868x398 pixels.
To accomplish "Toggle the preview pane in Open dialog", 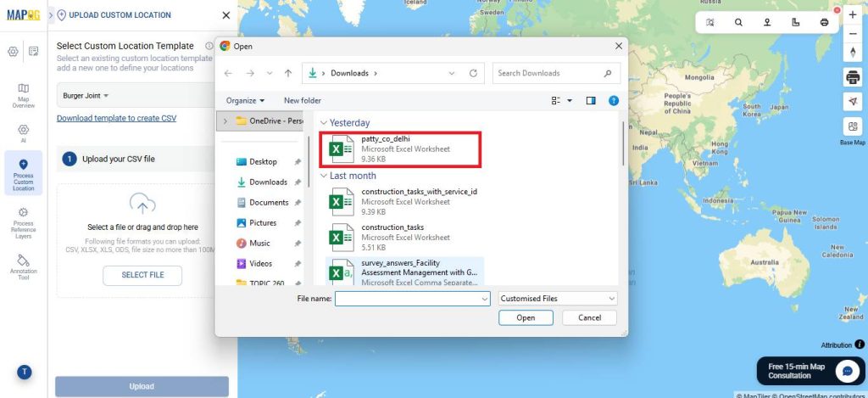I will tap(591, 100).
